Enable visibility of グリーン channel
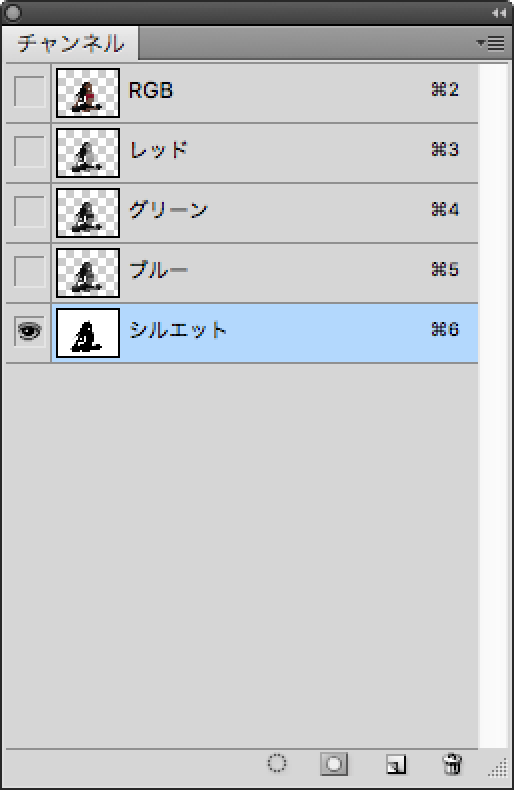Image resolution: width=514 pixels, height=790 pixels. [29, 211]
